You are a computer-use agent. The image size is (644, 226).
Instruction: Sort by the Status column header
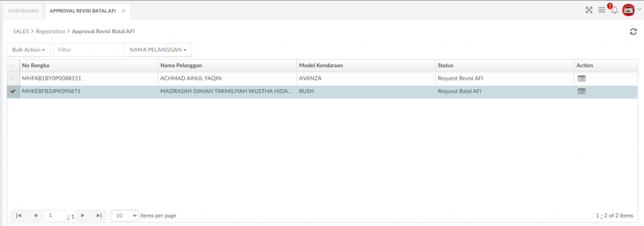445,66
